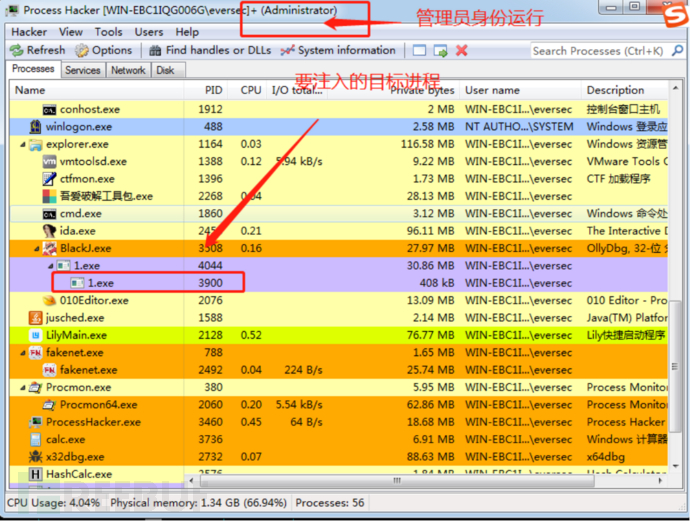The image size is (690, 521).
Task: Click the winlogon.exe process icon
Action: (x=35, y=127)
